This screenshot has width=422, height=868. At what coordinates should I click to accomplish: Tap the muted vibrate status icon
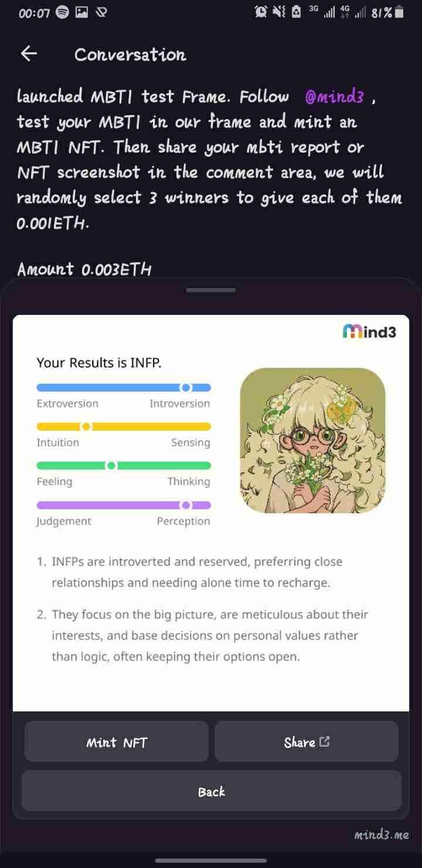tap(279, 12)
